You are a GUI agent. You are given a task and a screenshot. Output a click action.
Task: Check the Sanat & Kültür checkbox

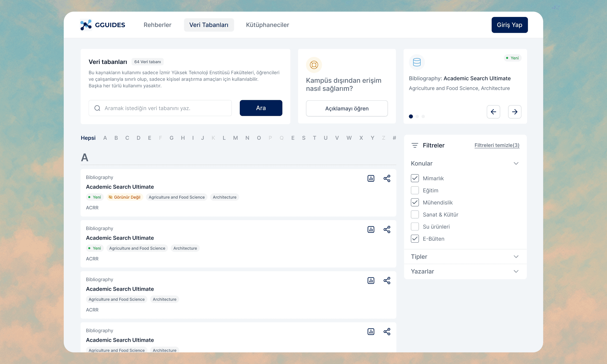point(415,215)
